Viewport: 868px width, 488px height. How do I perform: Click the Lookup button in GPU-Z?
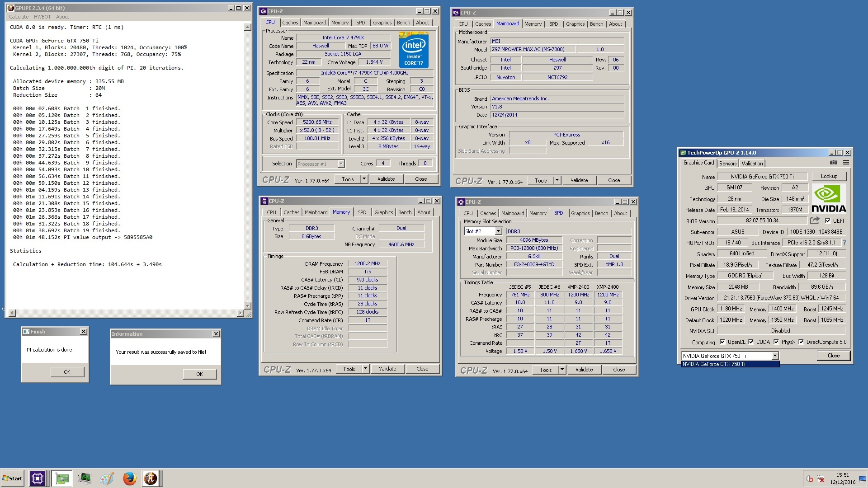pyautogui.click(x=829, y=176)
